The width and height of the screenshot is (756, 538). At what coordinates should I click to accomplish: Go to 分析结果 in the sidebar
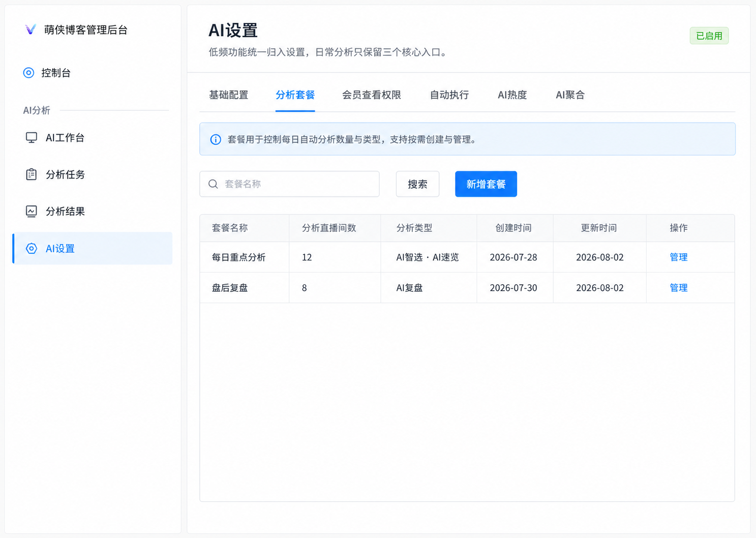click(x=93, y=212)
